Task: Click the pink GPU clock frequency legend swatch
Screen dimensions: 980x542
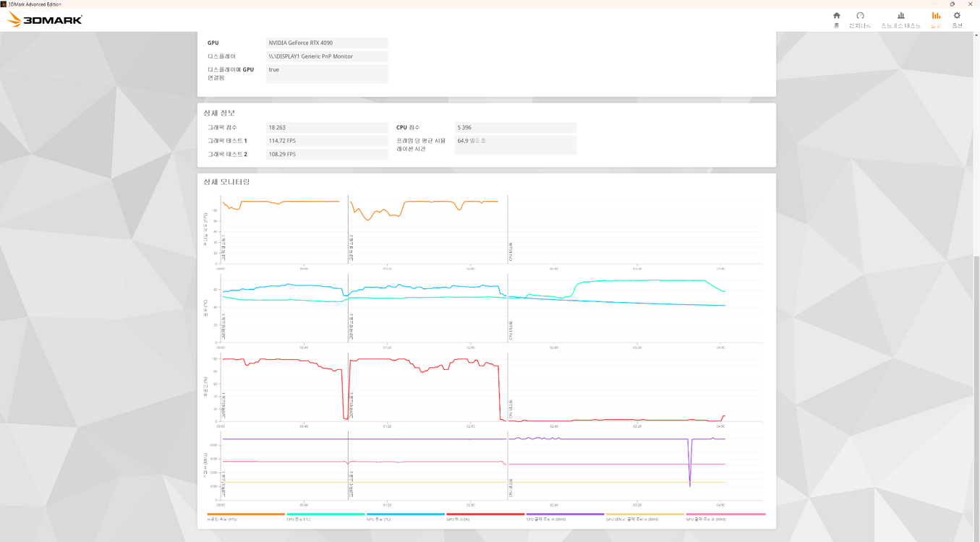Action: pos(725,515)
